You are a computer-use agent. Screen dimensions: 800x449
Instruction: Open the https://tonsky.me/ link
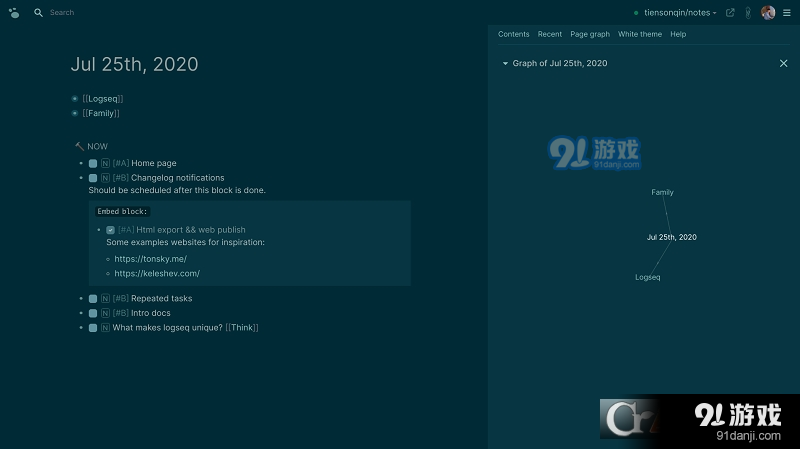[151, 259]
